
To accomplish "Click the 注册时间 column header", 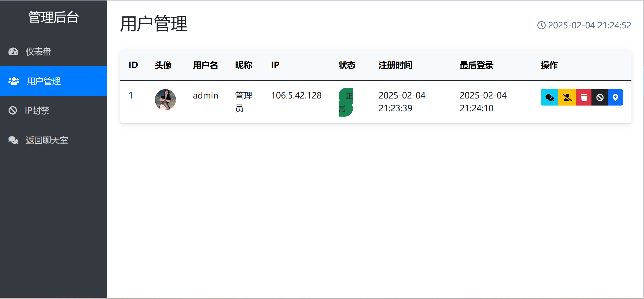I will point(395,65).
